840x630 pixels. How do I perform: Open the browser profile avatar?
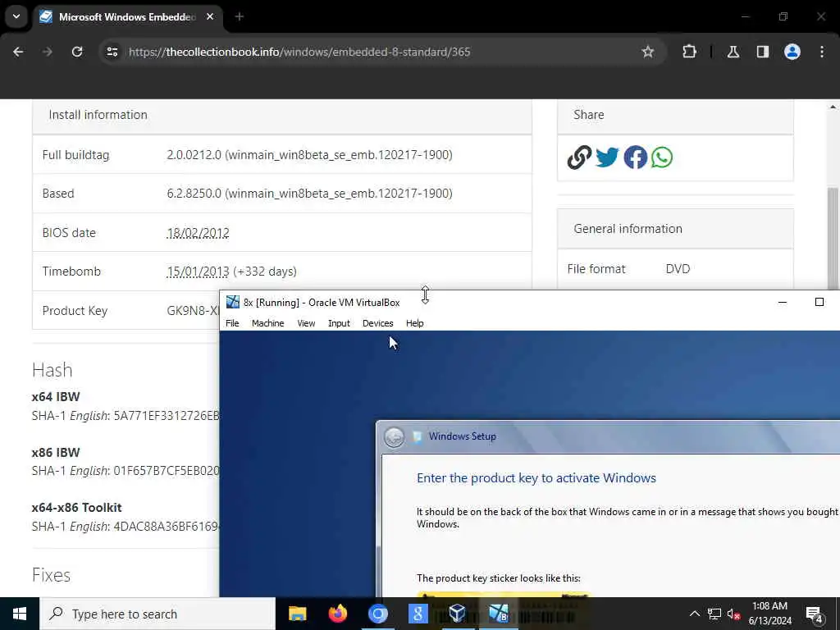(x=792, y=52)
